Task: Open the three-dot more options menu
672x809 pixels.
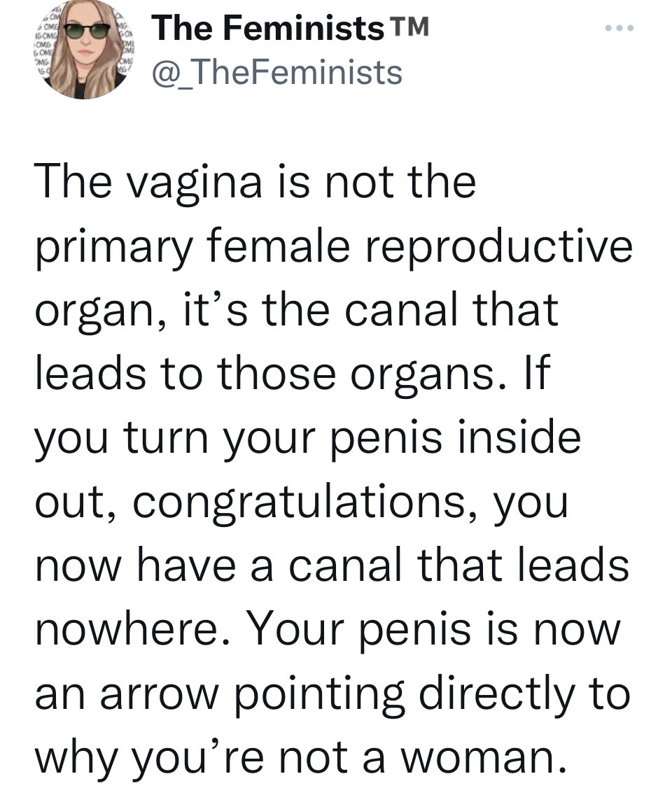Action: coord(619,28)
